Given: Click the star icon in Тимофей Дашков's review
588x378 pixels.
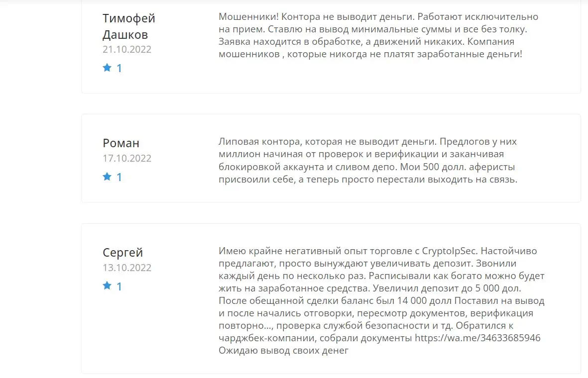Looking at the screenshot, I should click(x=107, y=68).
